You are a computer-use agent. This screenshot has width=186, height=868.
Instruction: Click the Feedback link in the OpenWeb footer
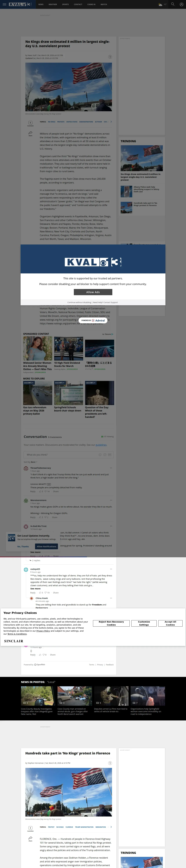point(110,665)
